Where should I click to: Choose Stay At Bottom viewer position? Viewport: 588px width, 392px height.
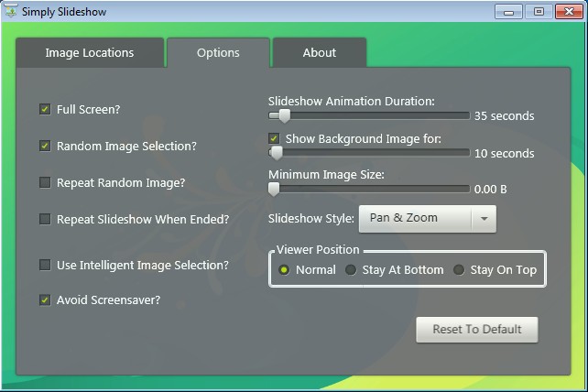tap(351, 269)
